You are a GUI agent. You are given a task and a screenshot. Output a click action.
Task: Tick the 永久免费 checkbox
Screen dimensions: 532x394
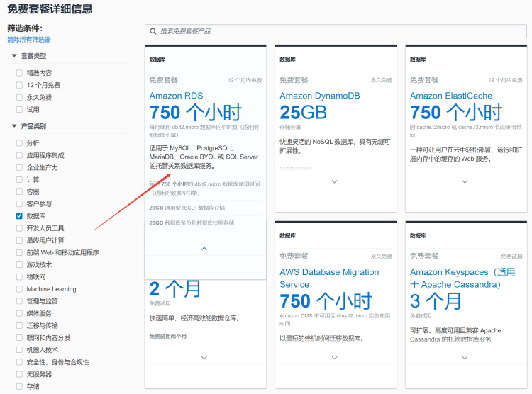[x=19, y=97]
